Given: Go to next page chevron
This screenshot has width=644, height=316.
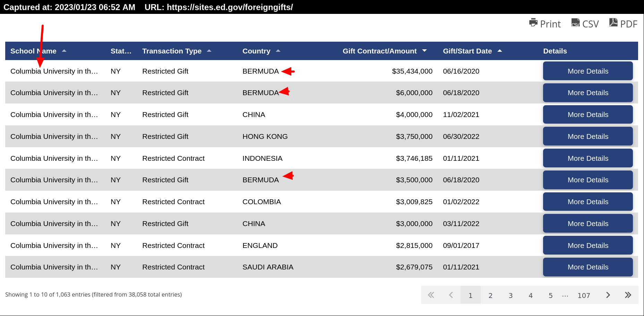Looking at the screenshot, I should tap(608, 295).
